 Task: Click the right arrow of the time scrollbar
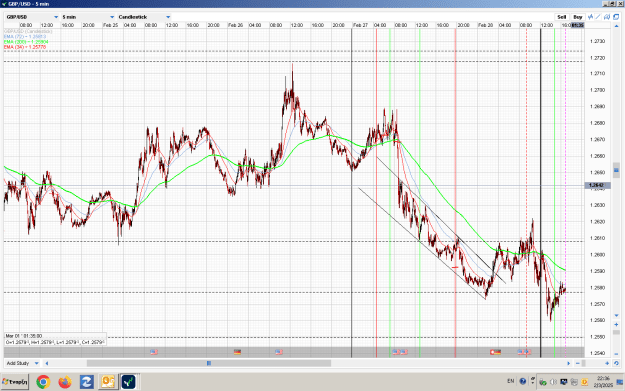coord(568,363)
